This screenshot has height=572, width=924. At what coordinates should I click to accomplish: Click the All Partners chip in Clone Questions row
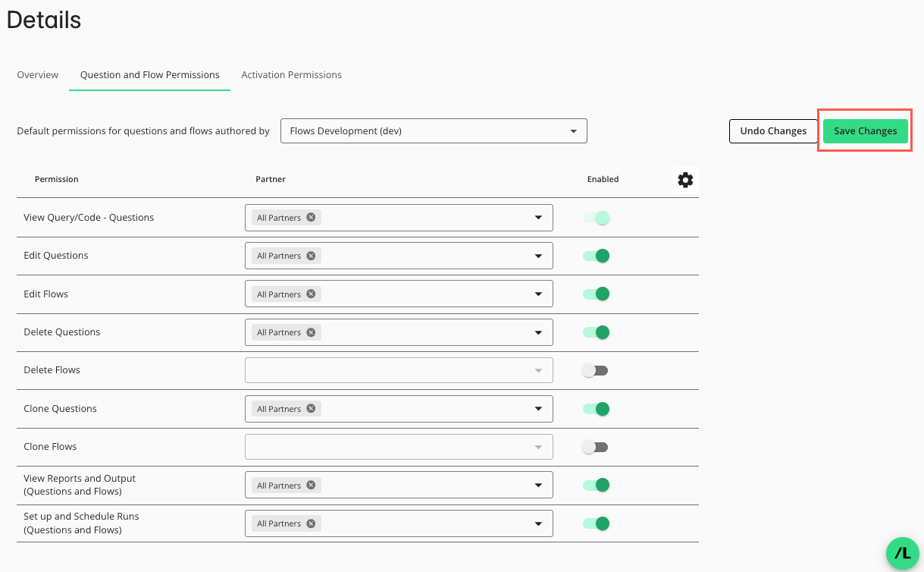(286, 409)
